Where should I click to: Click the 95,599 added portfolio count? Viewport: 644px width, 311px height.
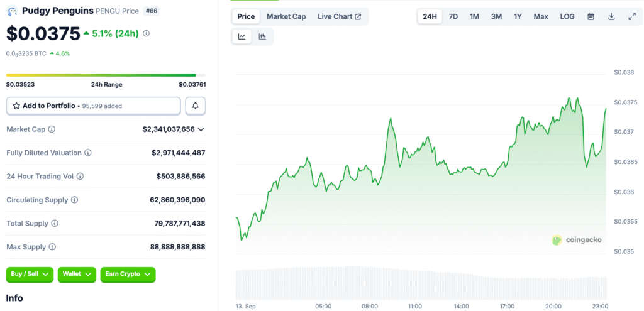point(102,106)
